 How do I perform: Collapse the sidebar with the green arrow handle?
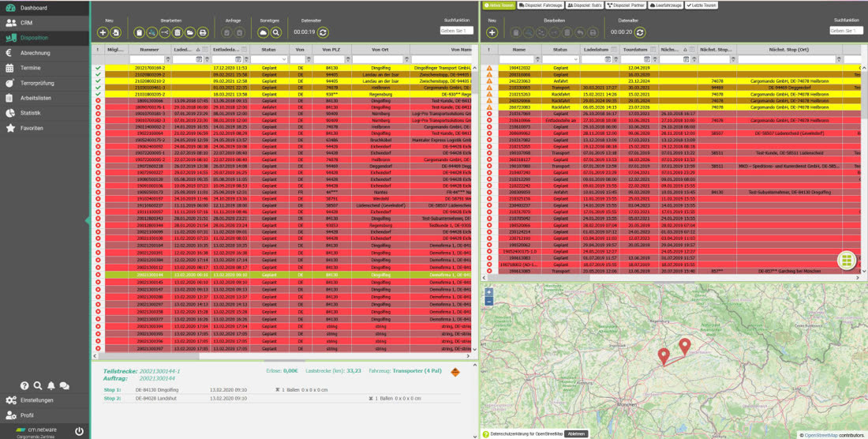pos(88,220)
